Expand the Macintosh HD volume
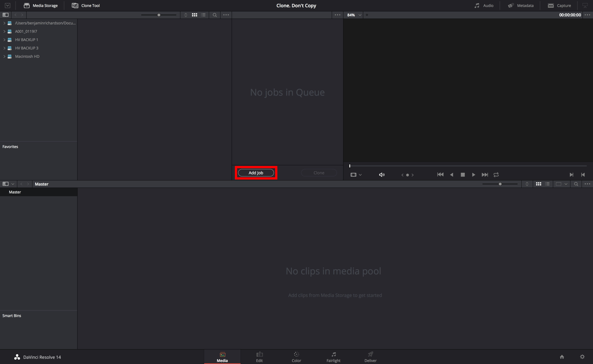 pos(4,56)
